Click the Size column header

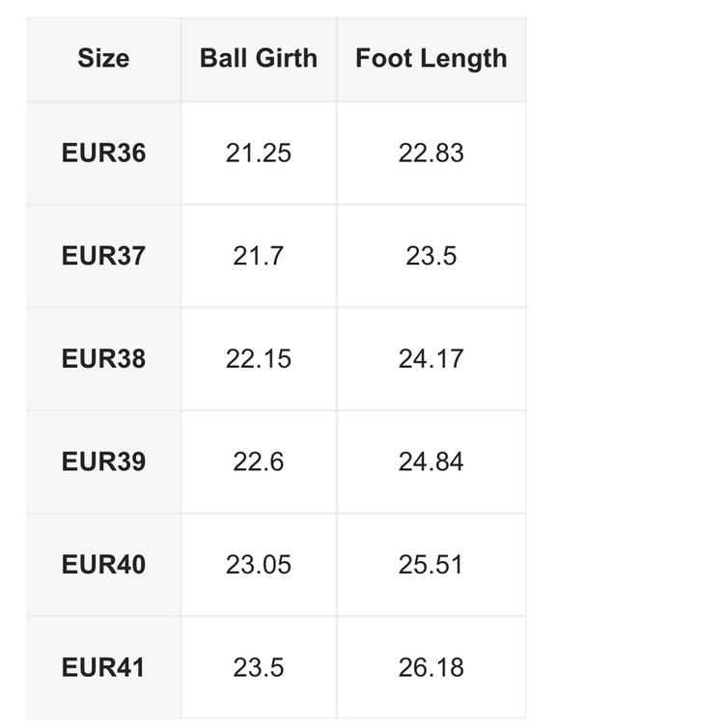coord(103,58)
